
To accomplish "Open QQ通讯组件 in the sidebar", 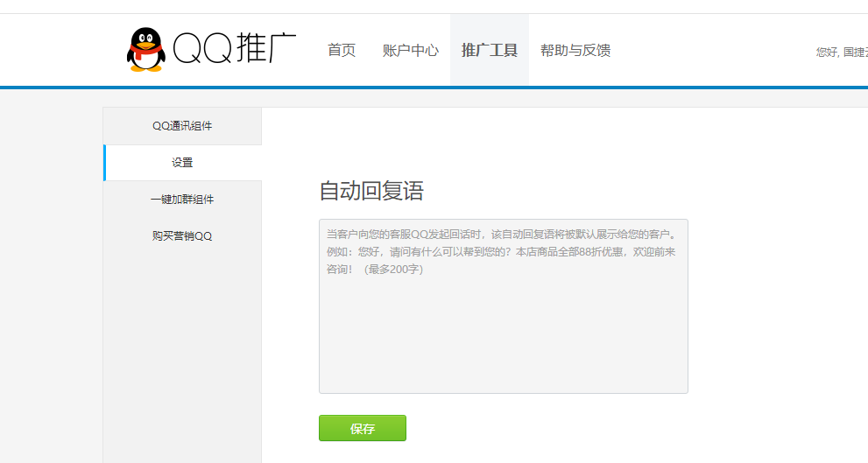I will click(182, 126).
